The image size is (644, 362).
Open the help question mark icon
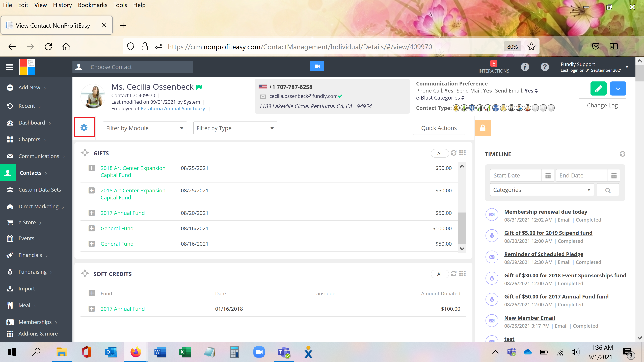[545, 67]
